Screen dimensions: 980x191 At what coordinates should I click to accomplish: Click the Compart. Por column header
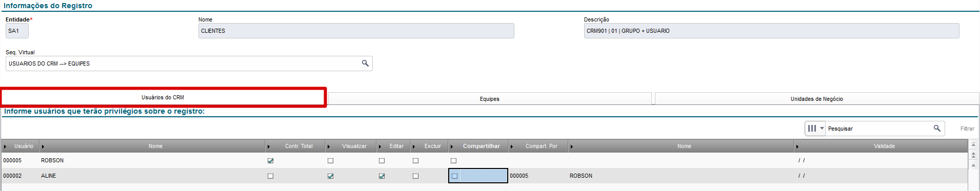pos(538,146)
